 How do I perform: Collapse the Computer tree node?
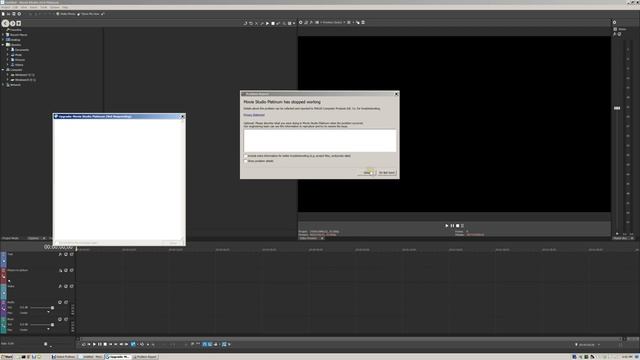(x=3, y=70)
